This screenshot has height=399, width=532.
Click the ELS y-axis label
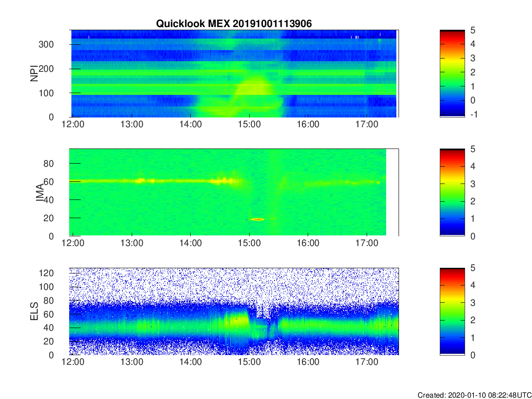[x=34, y=311]
